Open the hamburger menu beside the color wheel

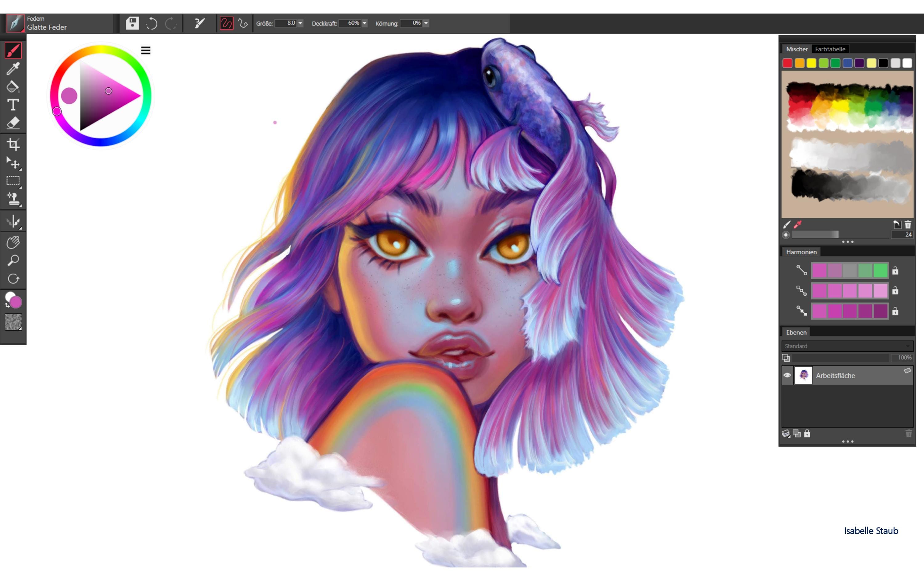tap(146, 50)
